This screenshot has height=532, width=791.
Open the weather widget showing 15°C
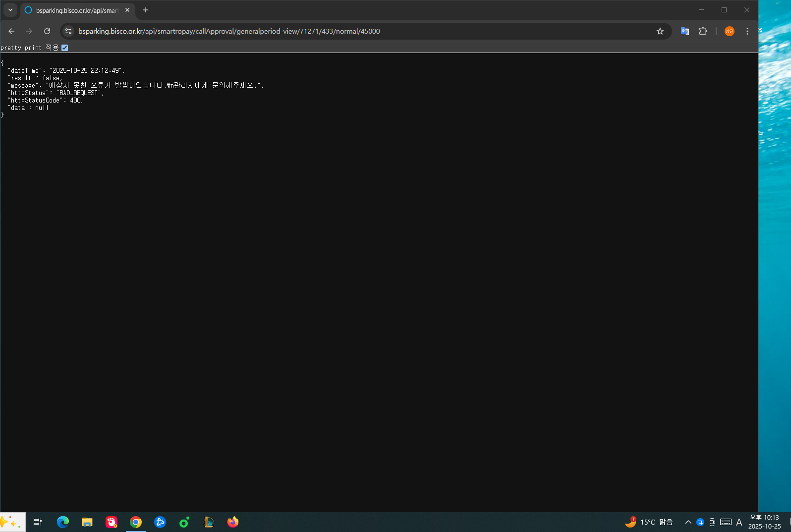pyautogui.click(x=649, y=522)
